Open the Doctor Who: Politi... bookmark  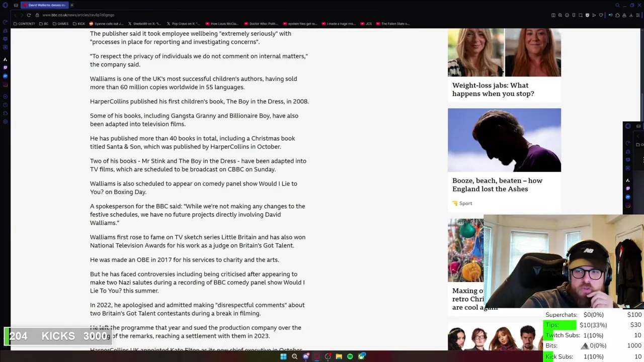tap(261, 24)
